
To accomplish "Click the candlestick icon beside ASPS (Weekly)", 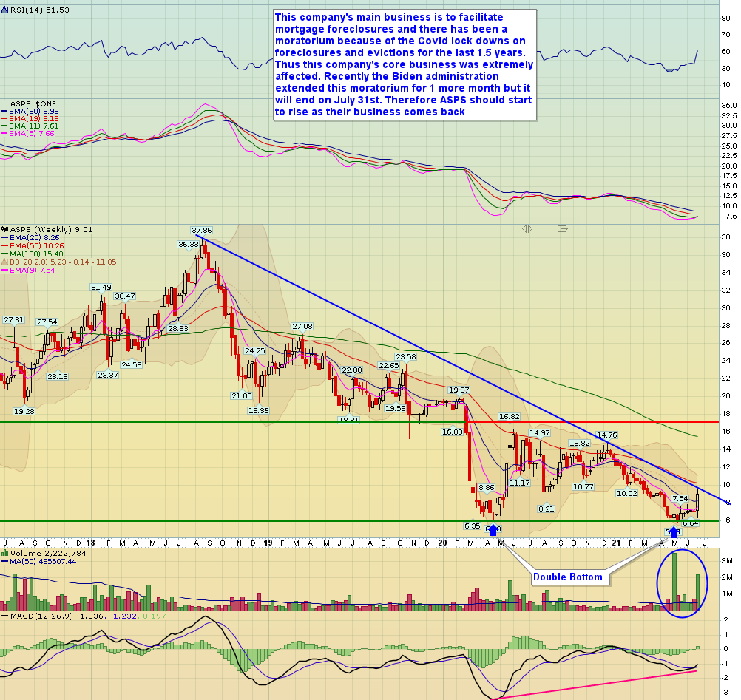I will click(5, 230).
